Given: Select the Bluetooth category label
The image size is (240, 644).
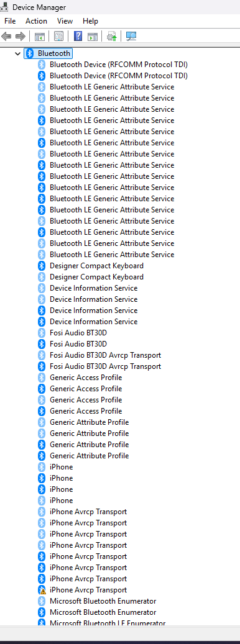Looking at the screenshot, I should click(x=54, y=53).
